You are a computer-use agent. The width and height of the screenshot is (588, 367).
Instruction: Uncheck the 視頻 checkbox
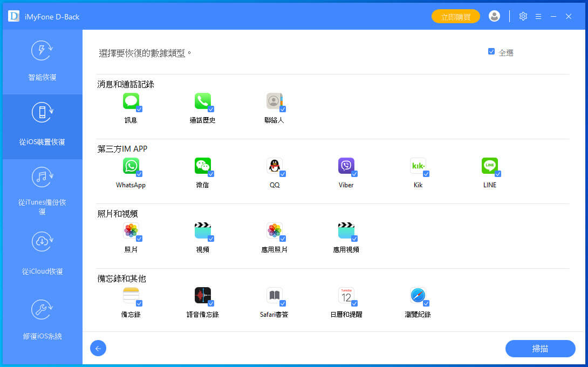pos(211,239)
